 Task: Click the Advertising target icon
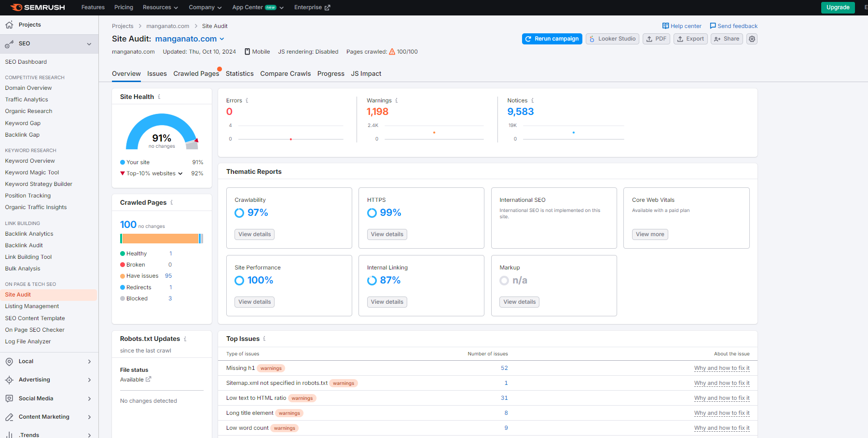[x=9, y=380]
